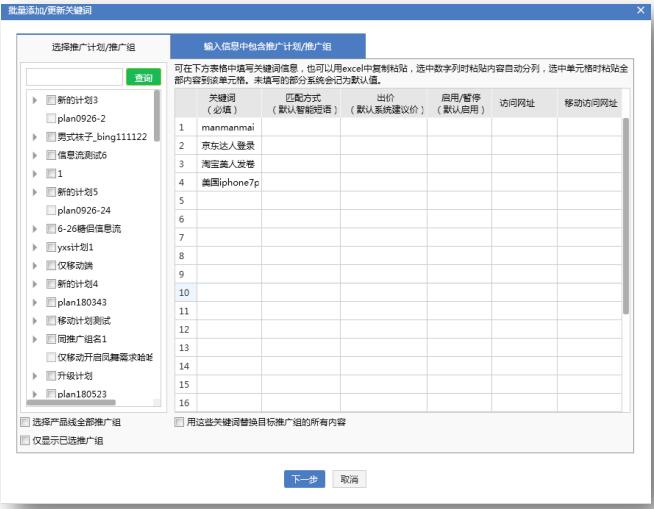Toggle 仅显示已选推广组 checkbox

pos(25,440)
